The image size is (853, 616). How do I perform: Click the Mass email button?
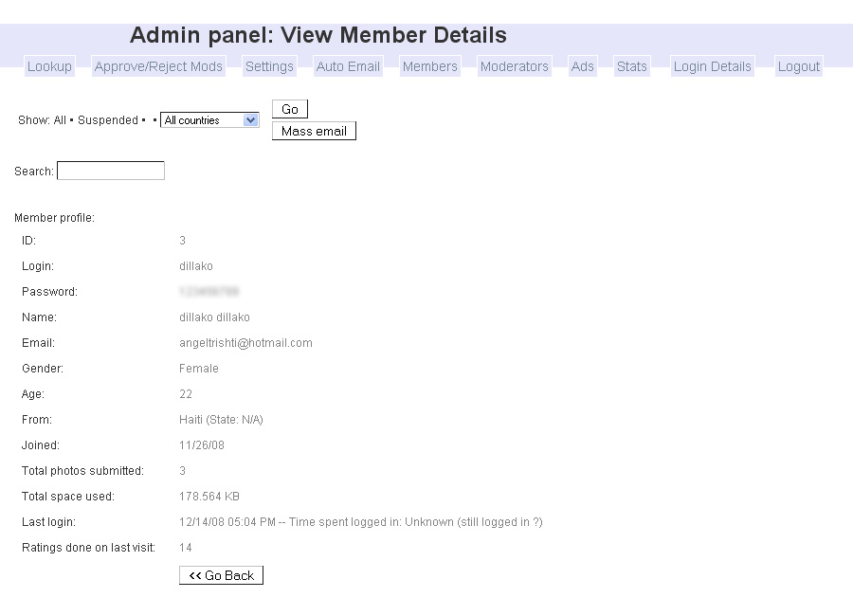314,131
